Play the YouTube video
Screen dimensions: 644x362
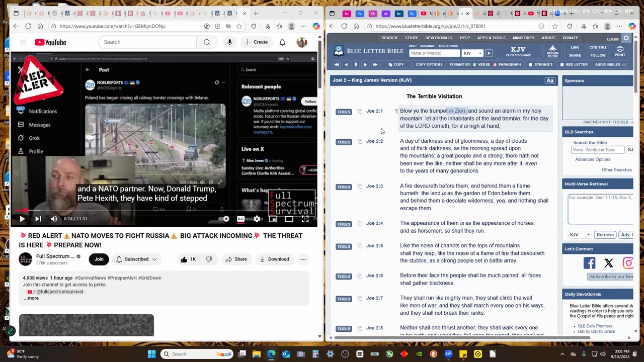click(x=22, y=219)
